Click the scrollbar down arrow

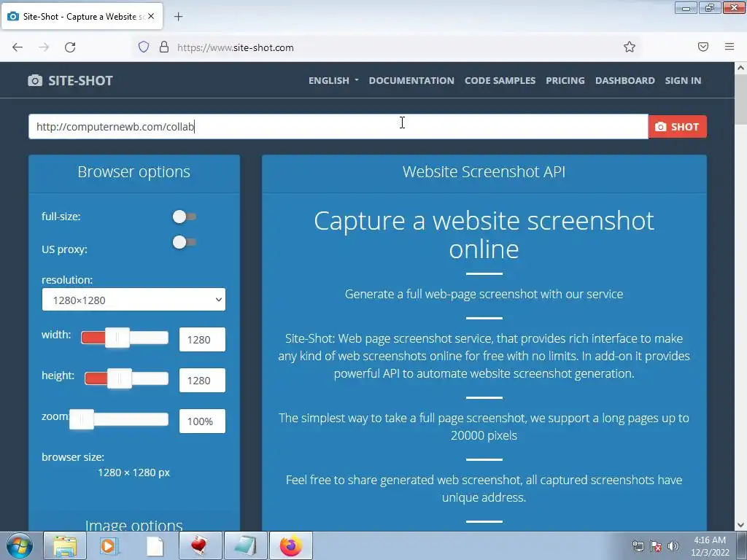point(741,525)
